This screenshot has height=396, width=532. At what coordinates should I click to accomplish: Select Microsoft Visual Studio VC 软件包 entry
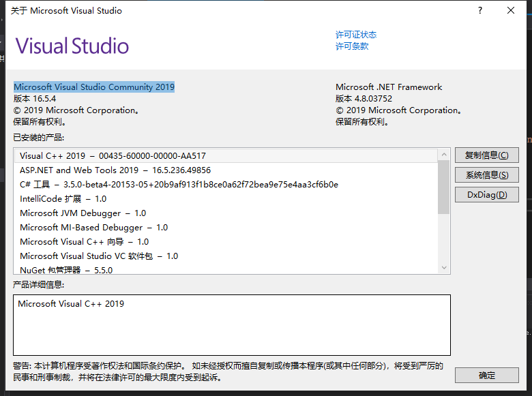98,256
